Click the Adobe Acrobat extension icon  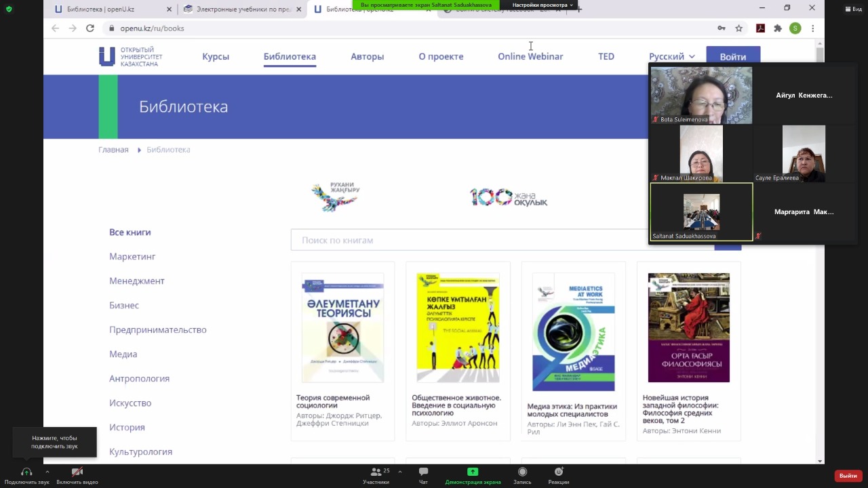pyautogui.click(x=760, y=28)
